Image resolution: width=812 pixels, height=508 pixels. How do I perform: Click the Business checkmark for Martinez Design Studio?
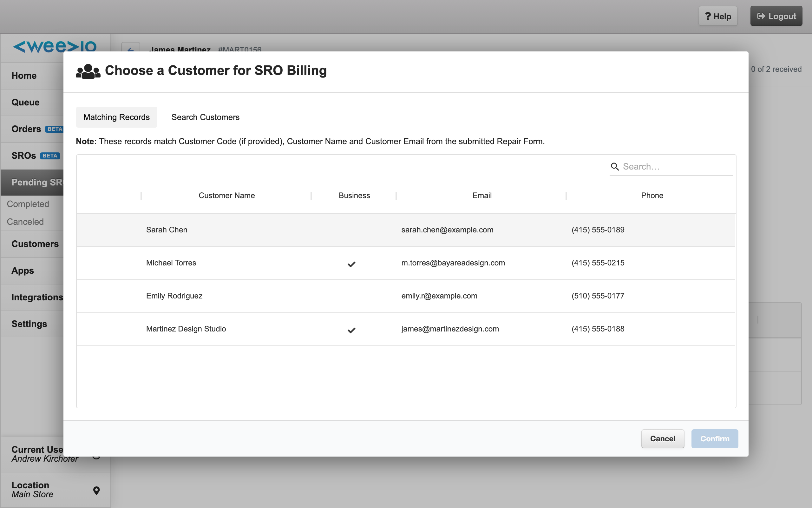coord(351,330)
